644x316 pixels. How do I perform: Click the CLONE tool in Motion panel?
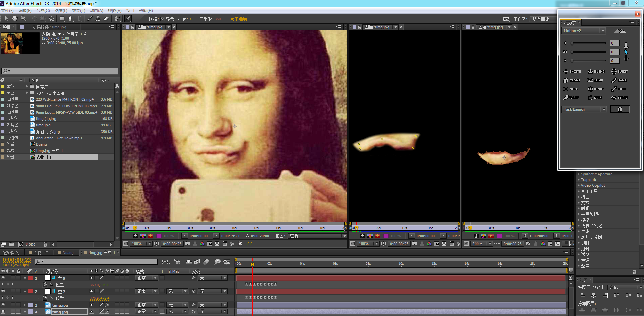572,80
